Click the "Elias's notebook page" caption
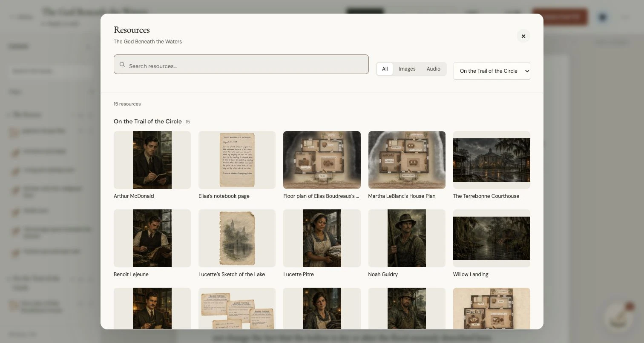 point(224,196)
